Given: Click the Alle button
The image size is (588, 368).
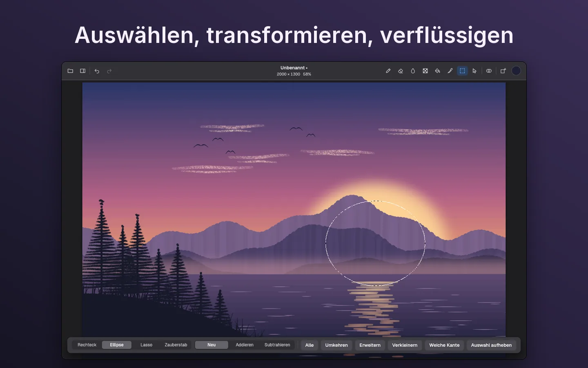Looking at the screenshot, I should coord(310,345).
